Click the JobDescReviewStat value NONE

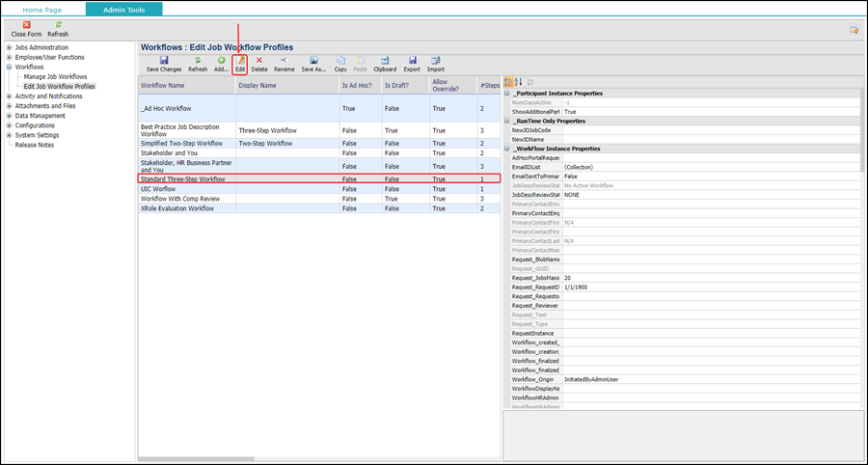pyautogui.click(x=711, y=195)
